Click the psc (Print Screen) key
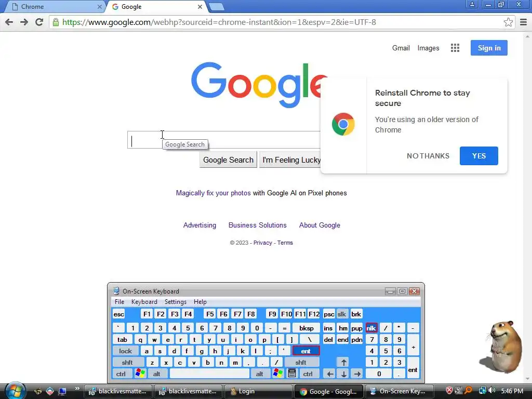This screenshot has width=532, height=399. pos(329,314)
